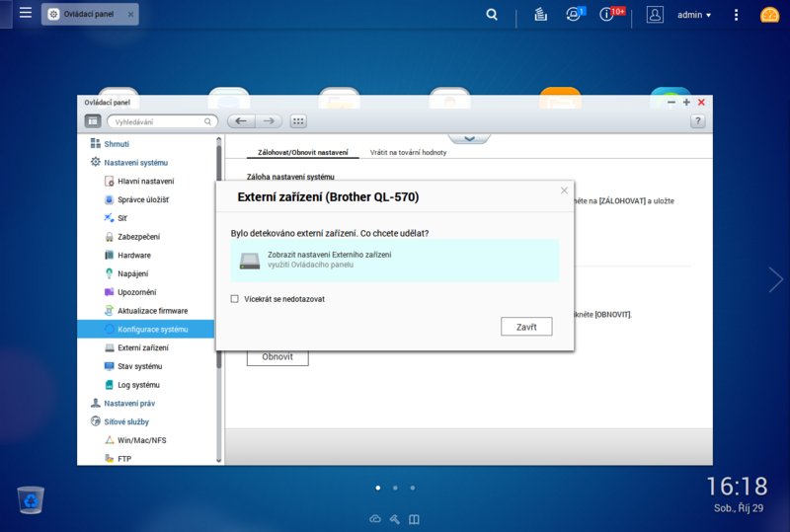Open the three-dot more options menu
Screen dimensions: 790x532
(x=736, y=15)
